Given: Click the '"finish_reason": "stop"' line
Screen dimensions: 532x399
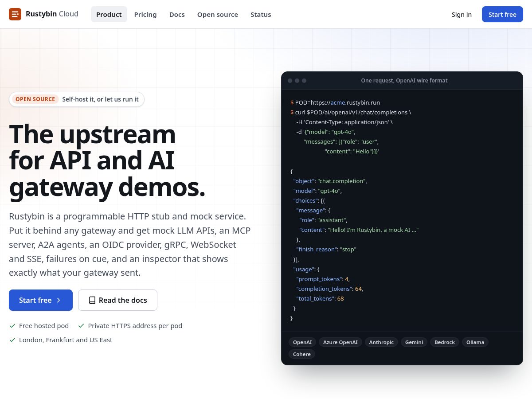Looking at the screenshot, I should (326, 250).
